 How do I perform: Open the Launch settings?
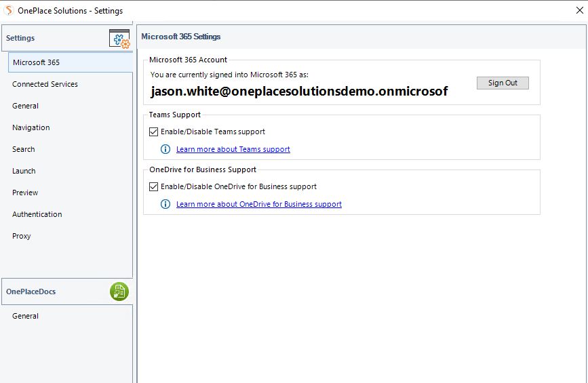click(x=24, y=171)
